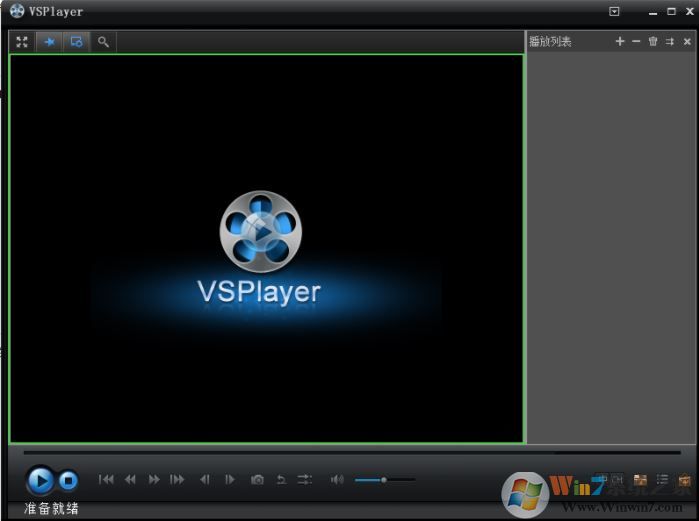This screenshot has height=521, width=699.
Task: Toggle the playlist via the list icon
Action: [x=662, y=480]
